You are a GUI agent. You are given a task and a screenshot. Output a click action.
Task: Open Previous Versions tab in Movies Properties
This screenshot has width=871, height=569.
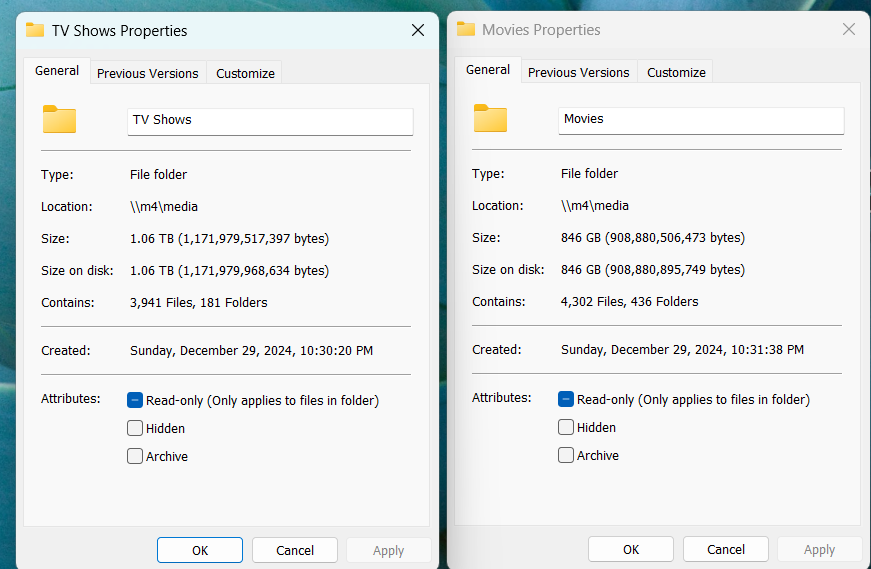click(579, 72)
